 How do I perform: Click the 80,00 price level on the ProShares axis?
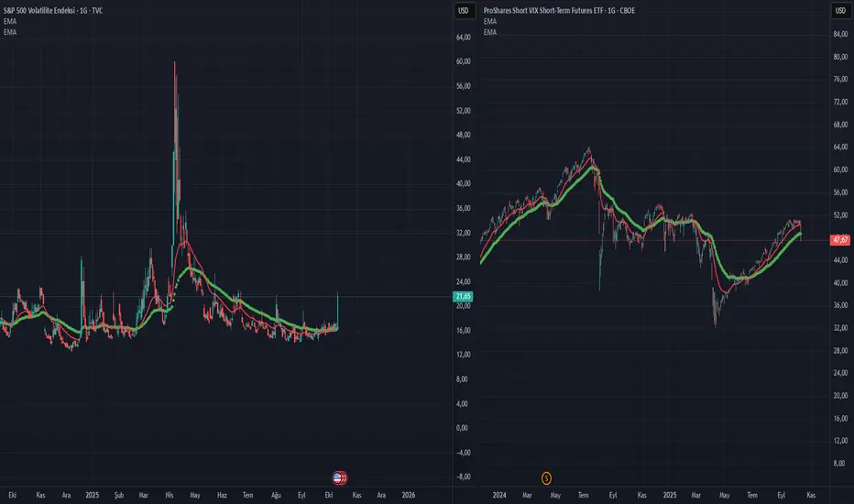coord(840,57)
